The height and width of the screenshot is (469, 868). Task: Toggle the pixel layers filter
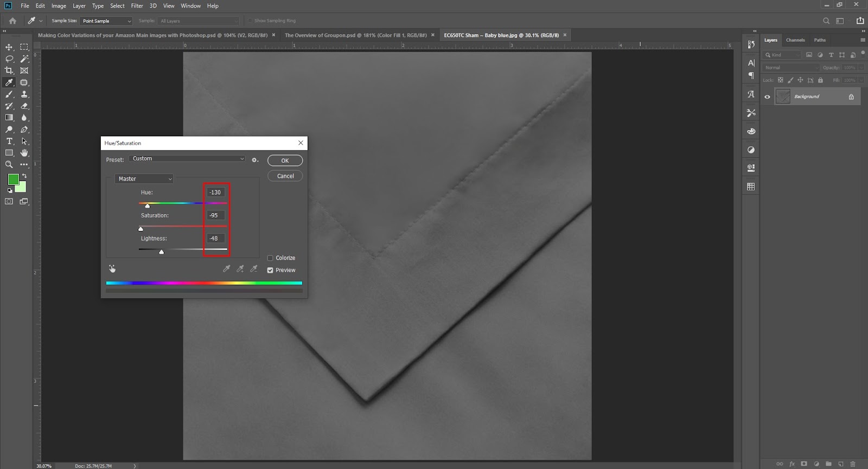(809, 55)
